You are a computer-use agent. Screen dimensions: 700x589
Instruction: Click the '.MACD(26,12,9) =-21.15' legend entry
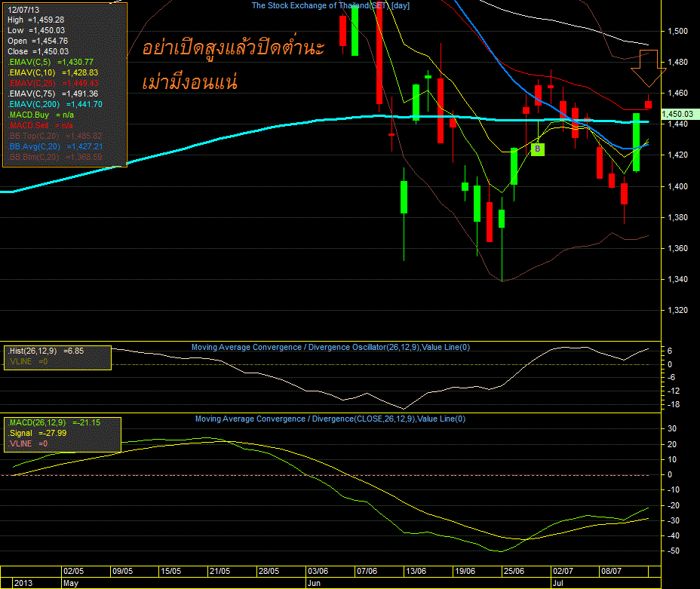54,422
